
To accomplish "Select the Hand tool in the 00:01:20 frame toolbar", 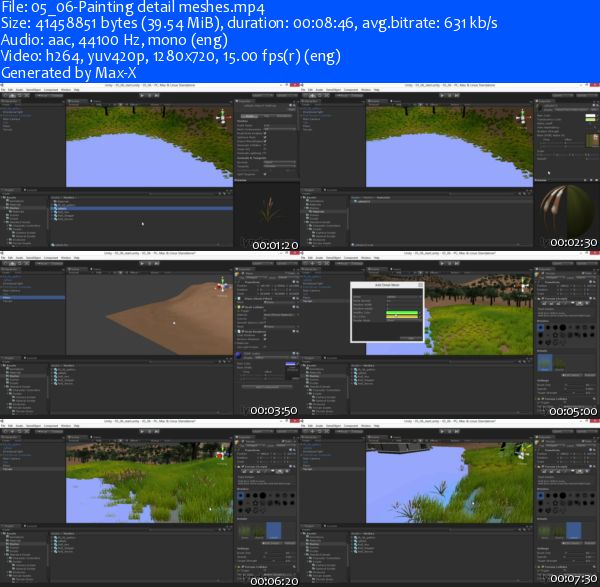I will point(5,95).
